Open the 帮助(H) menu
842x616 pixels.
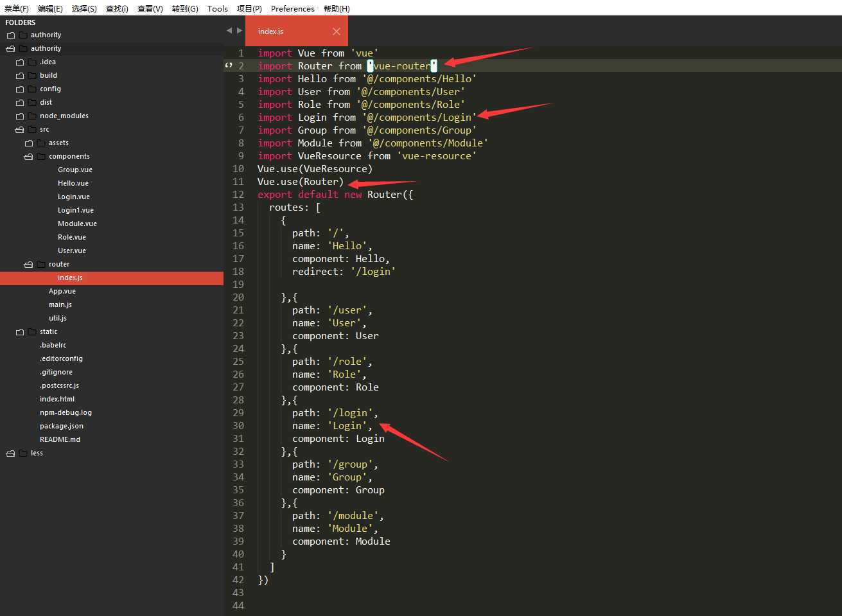coord(337,8)
